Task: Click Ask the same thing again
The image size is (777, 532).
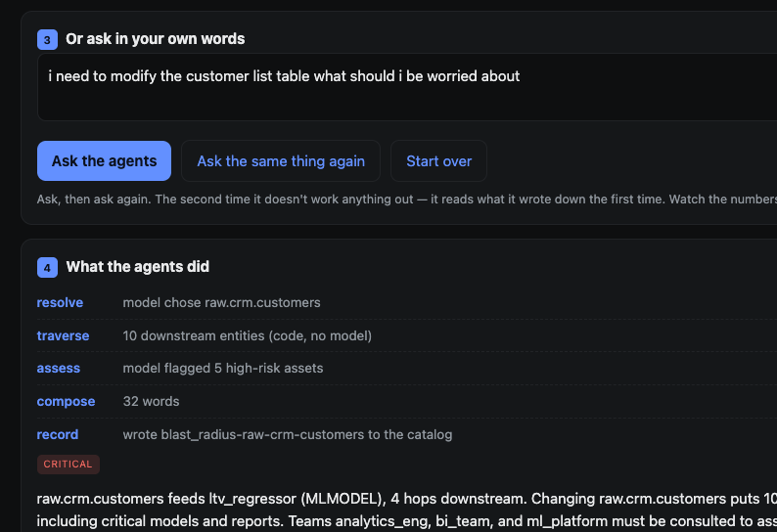Action: click(281, 161)
